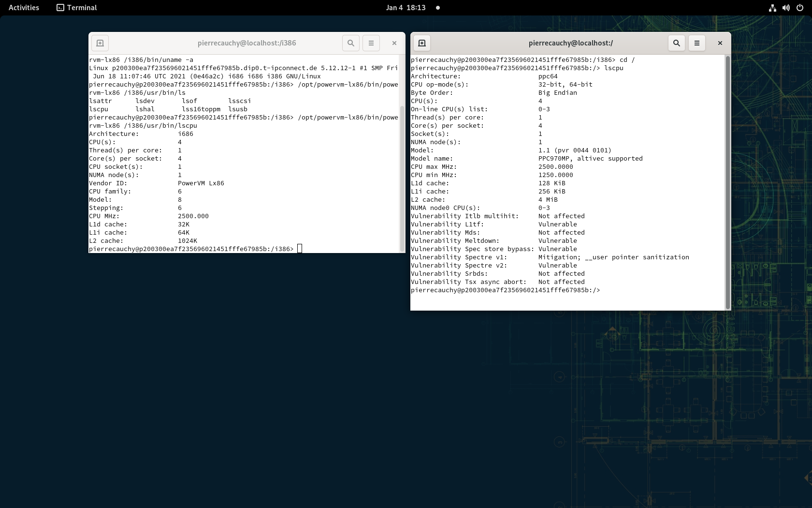The height and width of the screenshot is (508, 812).
Task: Click the right terminal vertical scrollbar
Action: click(x=728, y=182)
